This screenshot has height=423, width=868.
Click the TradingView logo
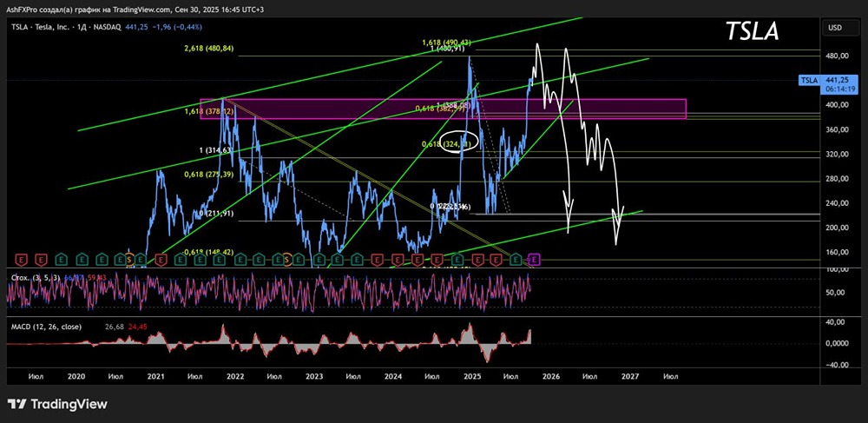57,404
